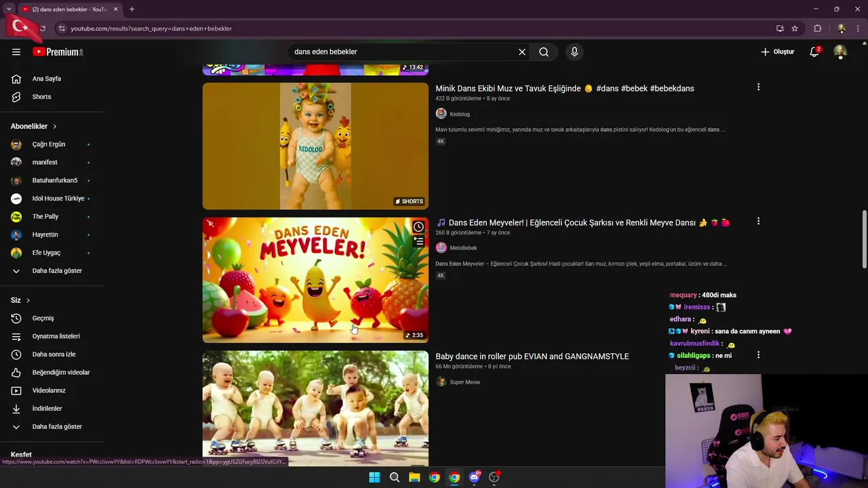Open File Explorer from the taskbar
Viewport: 868px width, 488px height.
(x=414, y=477)
